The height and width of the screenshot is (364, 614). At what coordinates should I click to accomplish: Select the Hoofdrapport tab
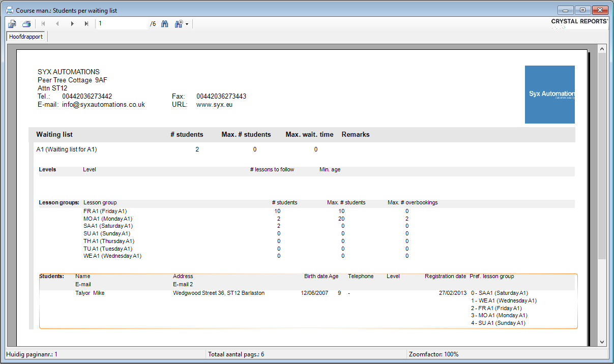pos(26,37)
